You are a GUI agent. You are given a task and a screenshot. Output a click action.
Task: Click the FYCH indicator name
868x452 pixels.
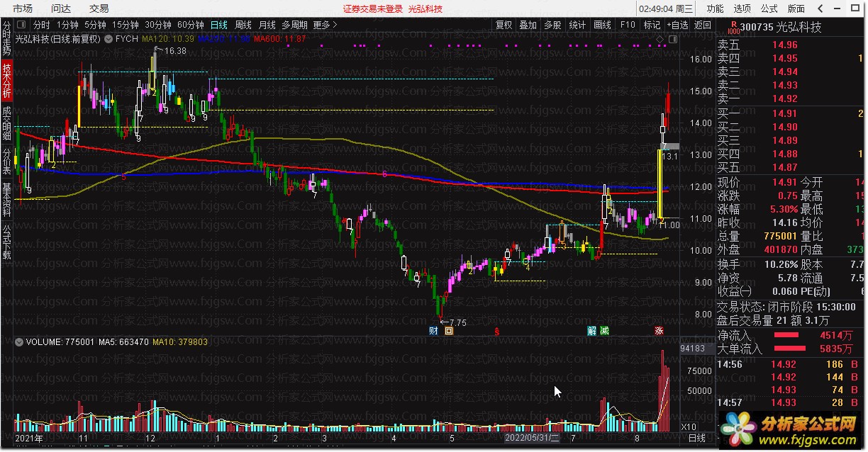click(127, 39)
